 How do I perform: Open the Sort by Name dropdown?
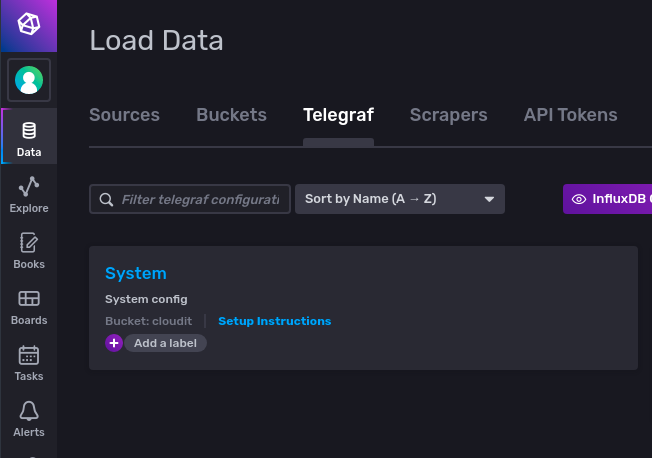pos(400,199)
